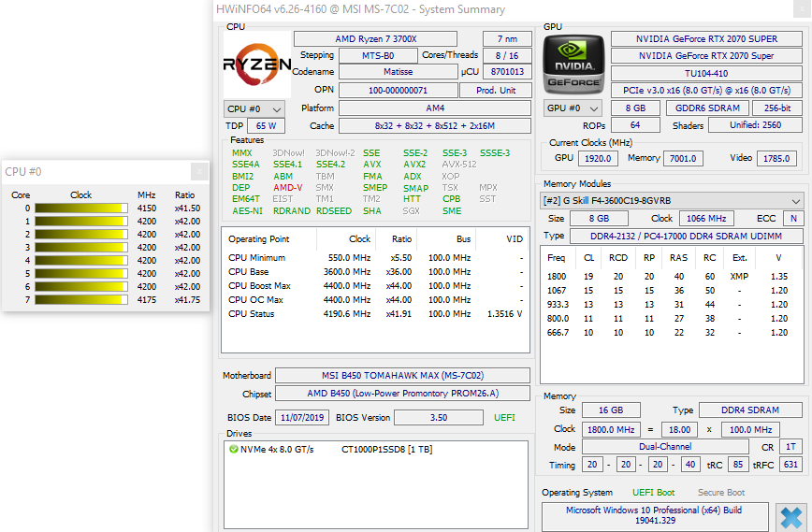Click the Prod. Unit field
Screen dimensions: 812x532
coord(496,90)
